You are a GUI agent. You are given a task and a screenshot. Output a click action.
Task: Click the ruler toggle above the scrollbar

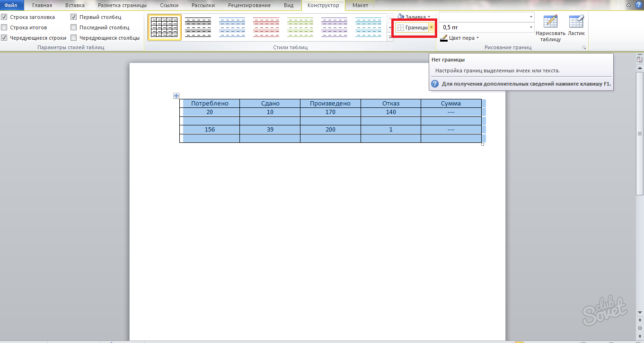pyautogui.click(x=640, y=59)
